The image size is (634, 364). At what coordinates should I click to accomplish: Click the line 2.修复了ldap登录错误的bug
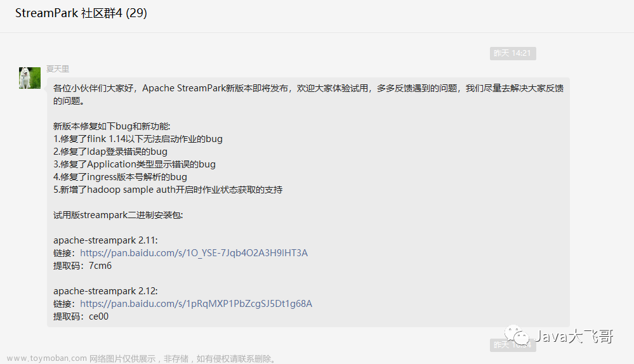point(110,152)
